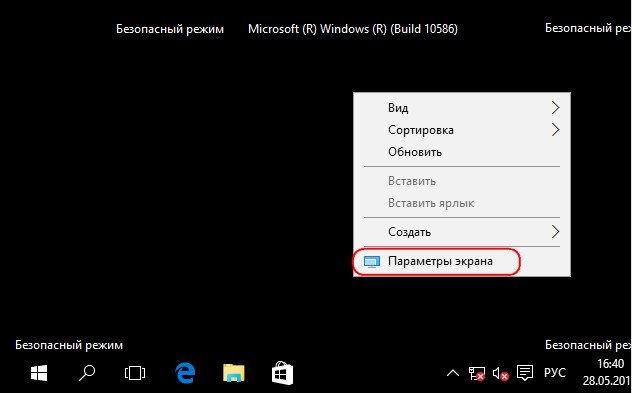Click the monitor icon beside Параметры экрана
This screenshot has height=393, width=632.
click(372, 262)
